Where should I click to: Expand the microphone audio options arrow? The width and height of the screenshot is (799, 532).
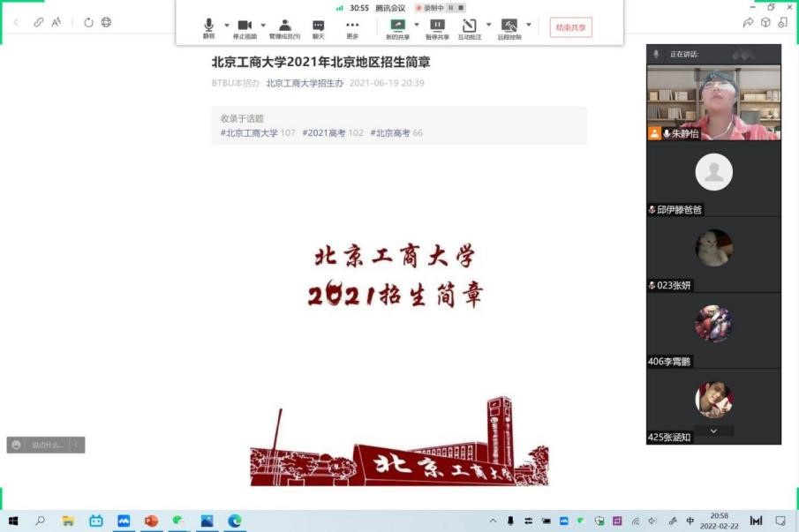[x=227, y=25]
